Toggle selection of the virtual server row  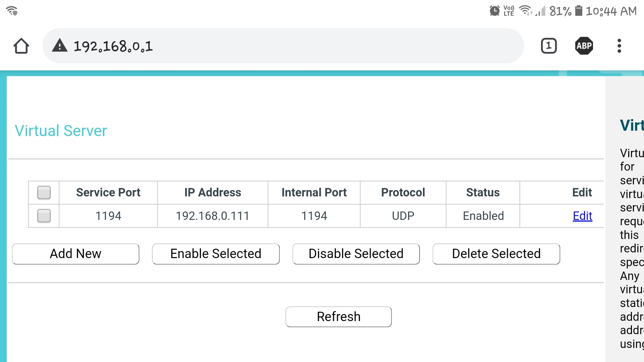tap(44, 216)
